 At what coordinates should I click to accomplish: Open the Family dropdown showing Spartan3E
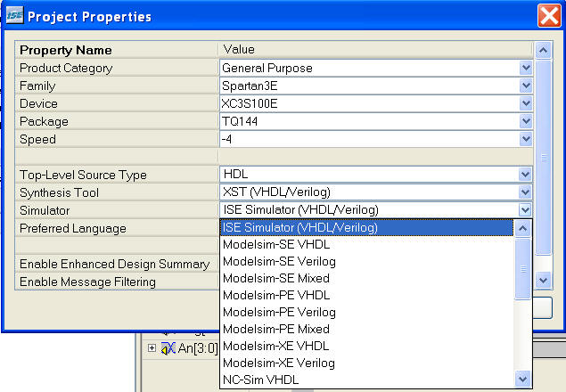(526, 86)
